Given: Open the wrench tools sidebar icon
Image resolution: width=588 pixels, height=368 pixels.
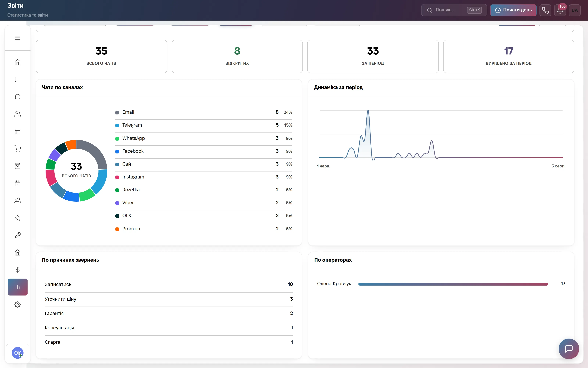Looking at the screenshot, I should click(x=17, y=235).
